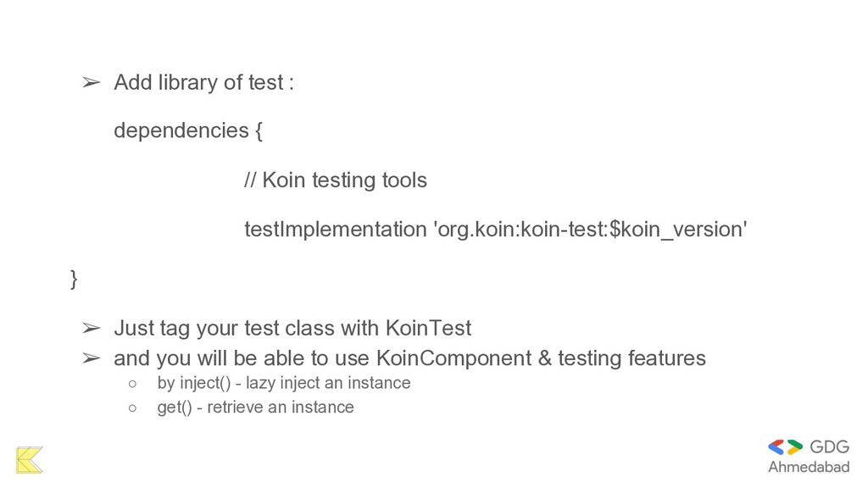Click the Ahmedabad text under GDG
The image size is (868, 488).
(x=809, y=467)
